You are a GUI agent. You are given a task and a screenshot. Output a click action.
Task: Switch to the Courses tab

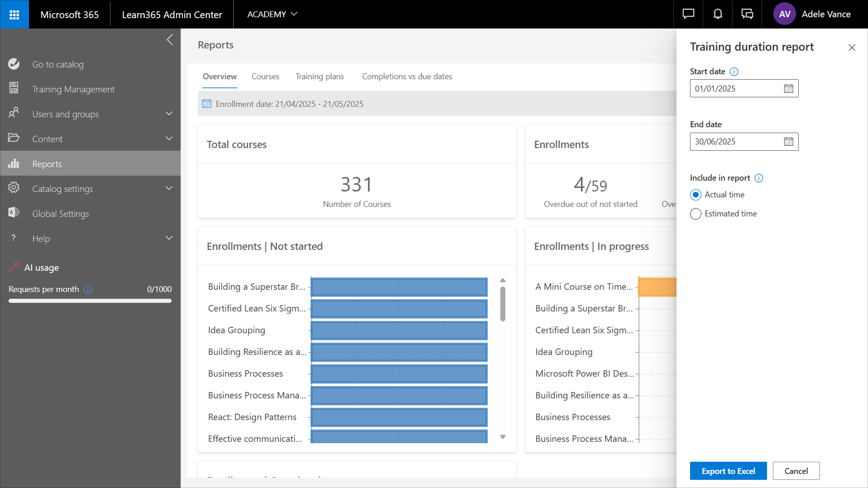click(x=265, y=77)
